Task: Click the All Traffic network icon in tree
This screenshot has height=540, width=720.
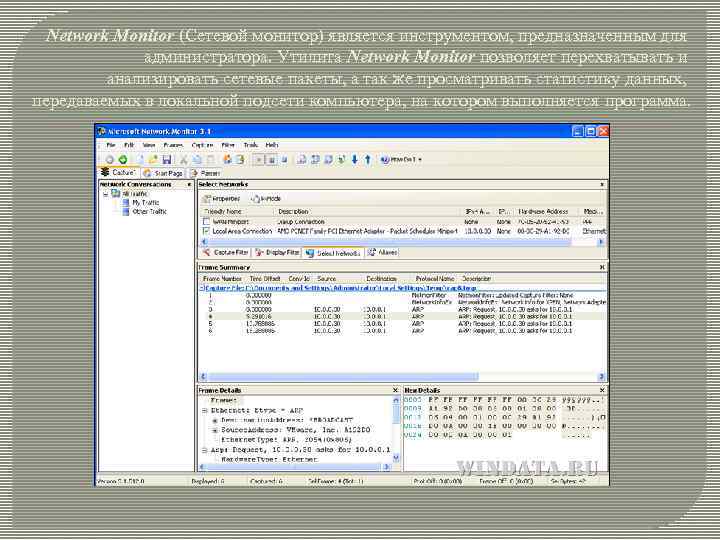Action: coord(116,193)
